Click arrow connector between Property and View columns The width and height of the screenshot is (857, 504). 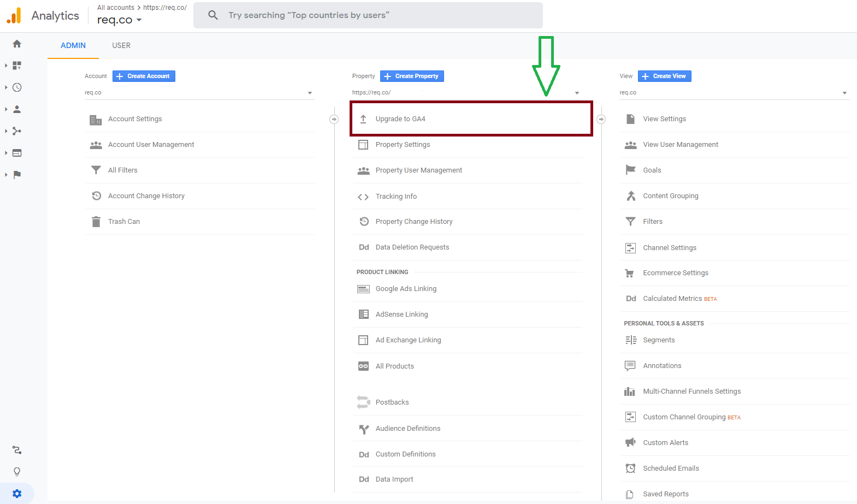coord(601,119)
